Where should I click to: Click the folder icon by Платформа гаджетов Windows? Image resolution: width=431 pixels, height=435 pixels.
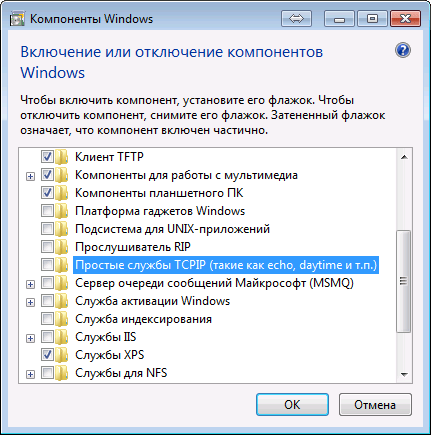pos(62,211)
